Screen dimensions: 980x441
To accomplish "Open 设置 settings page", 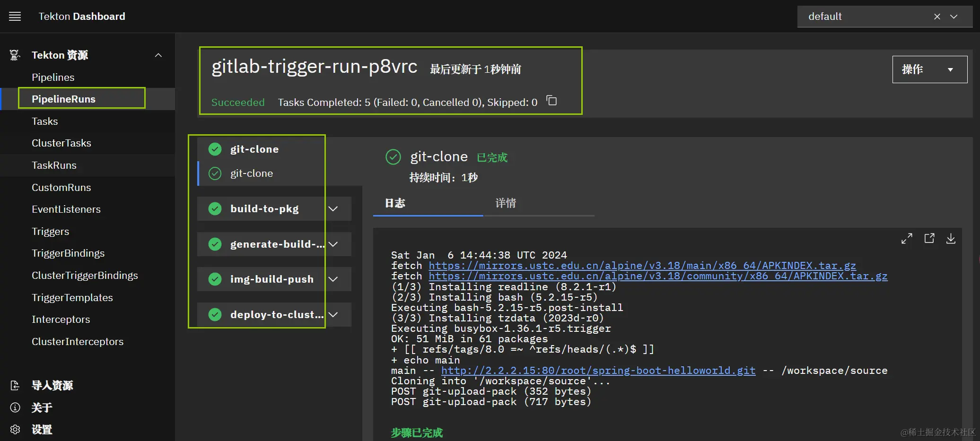I will click(x=42, y=430).
